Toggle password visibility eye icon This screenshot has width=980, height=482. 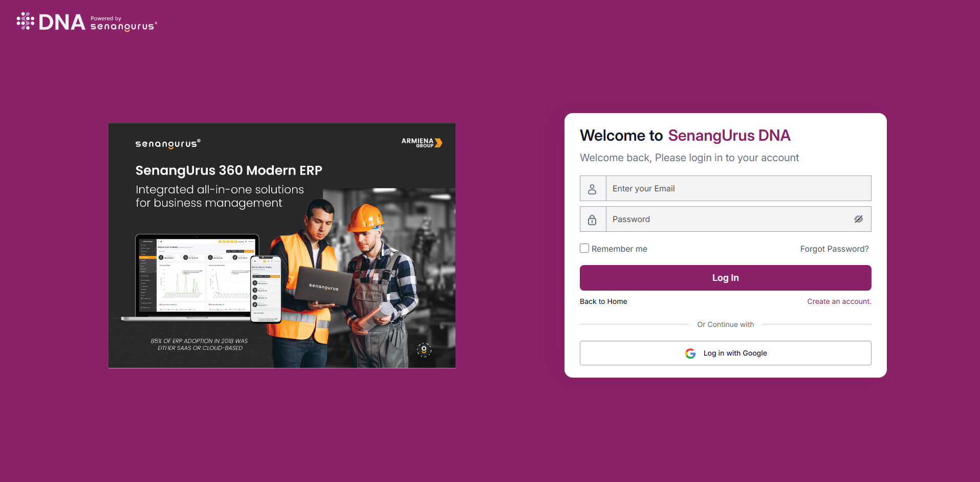(859, 219)
